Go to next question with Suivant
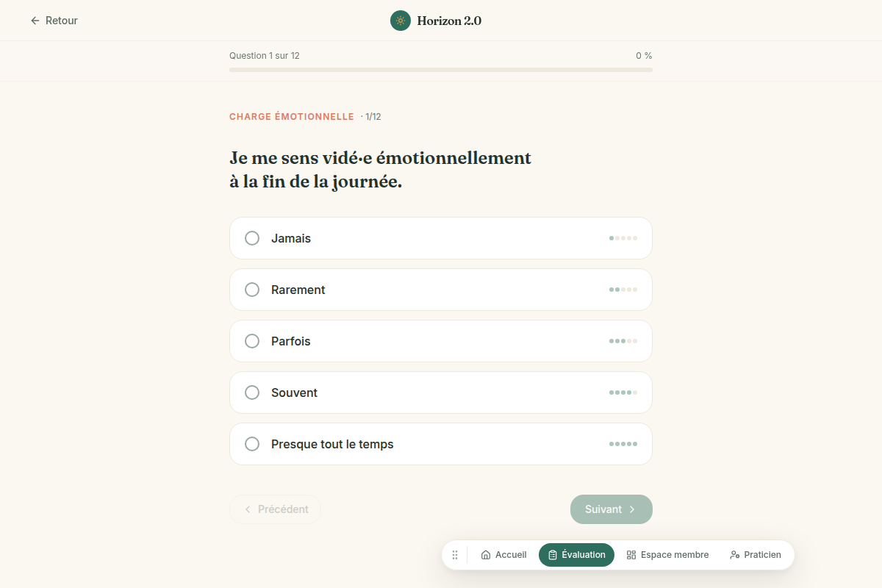882x588 pixels. [612, 509]
